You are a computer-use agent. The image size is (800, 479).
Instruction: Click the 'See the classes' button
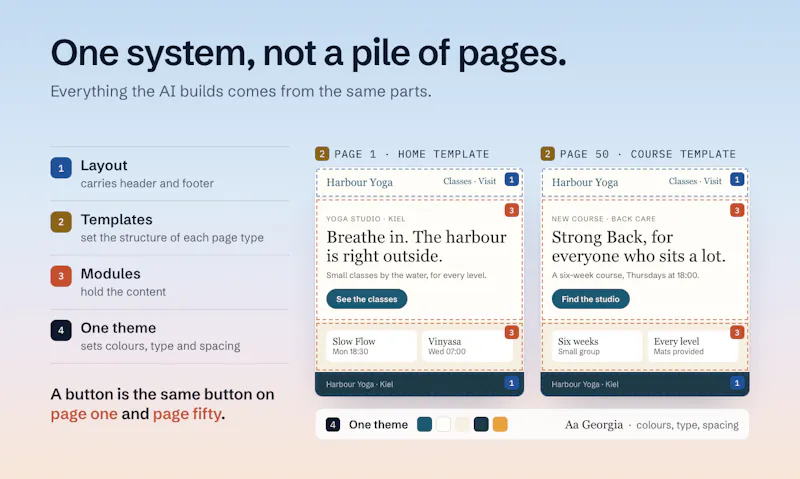coord(367,299)
